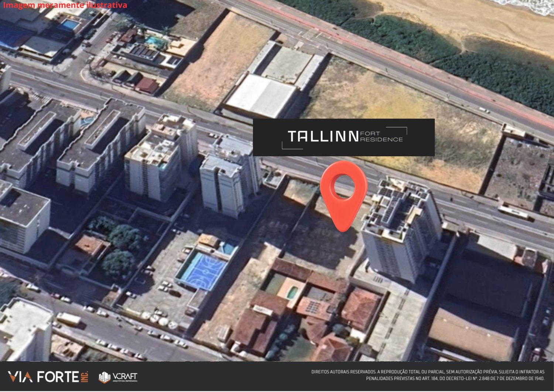Click the Tallinn Fort Residence label
Viewport: 554px width, 392px height.
point(343,137)
